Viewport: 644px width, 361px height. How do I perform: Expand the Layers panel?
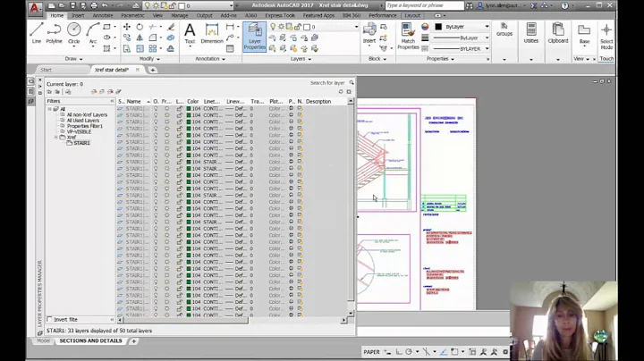(x=301, y=59)
